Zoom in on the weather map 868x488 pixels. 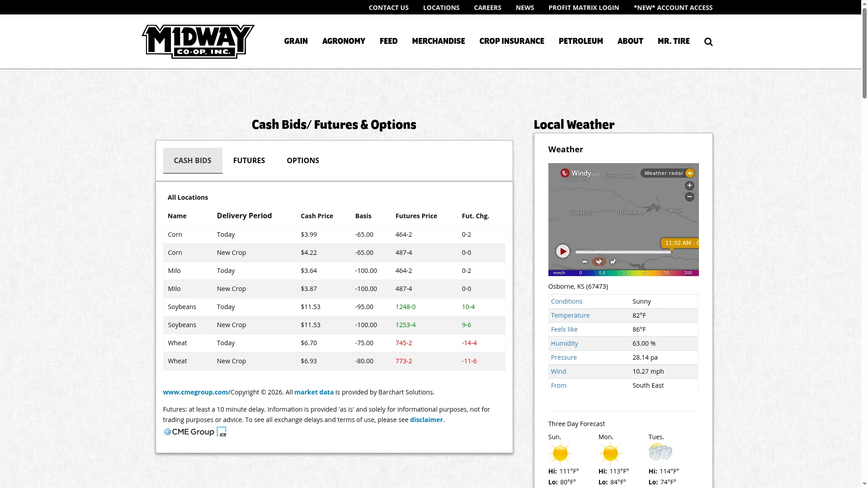689,185
